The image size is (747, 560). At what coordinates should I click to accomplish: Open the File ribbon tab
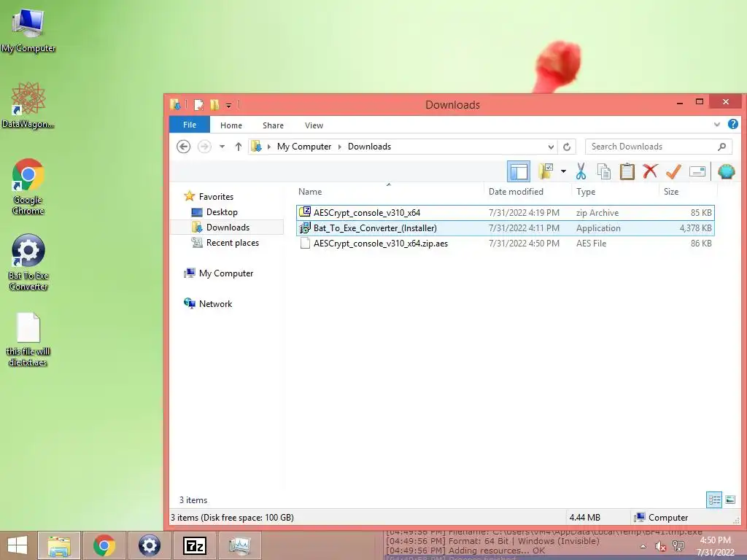pos(190,125)
